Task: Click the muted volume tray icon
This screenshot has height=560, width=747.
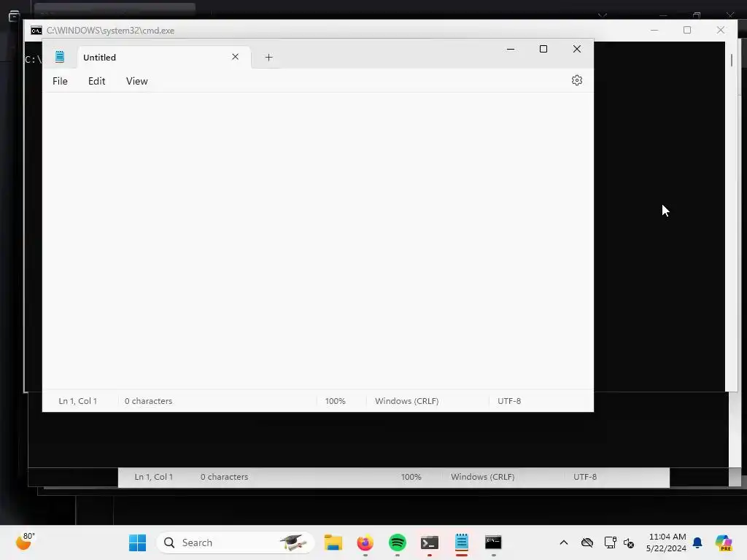Action: click(629, 542)
